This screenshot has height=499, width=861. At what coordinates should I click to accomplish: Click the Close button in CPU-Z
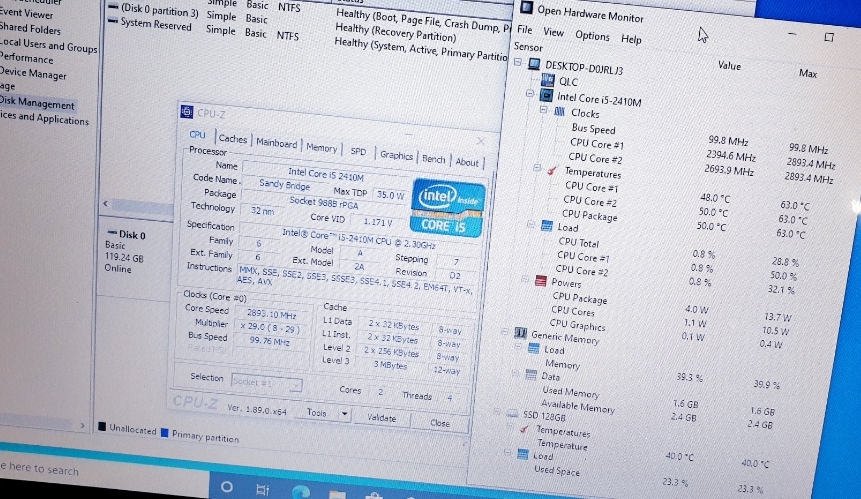click(x=440, y=423)
